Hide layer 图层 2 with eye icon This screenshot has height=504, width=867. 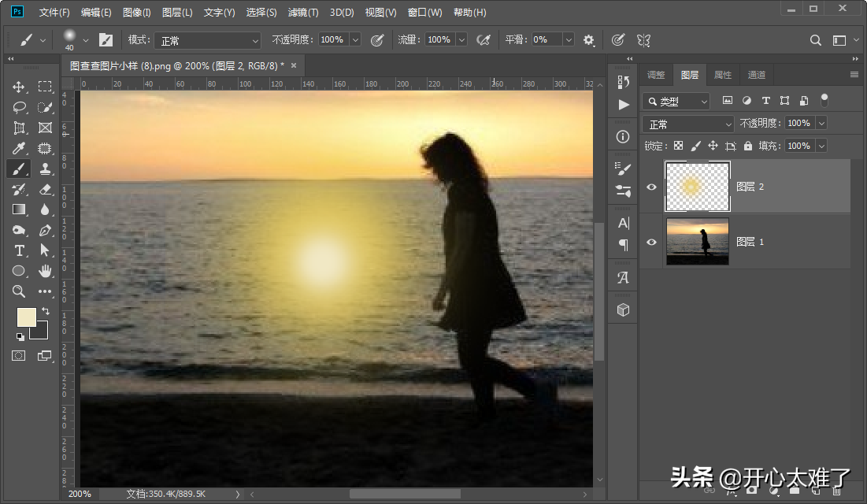tap(651, 187)
